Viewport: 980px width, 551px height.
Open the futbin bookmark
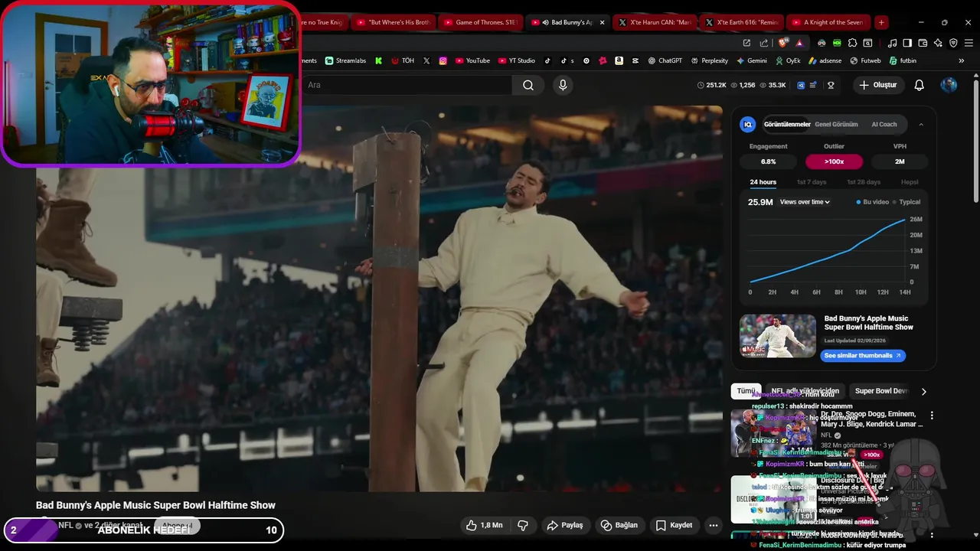pyautogui.click(x=902, y=60)
